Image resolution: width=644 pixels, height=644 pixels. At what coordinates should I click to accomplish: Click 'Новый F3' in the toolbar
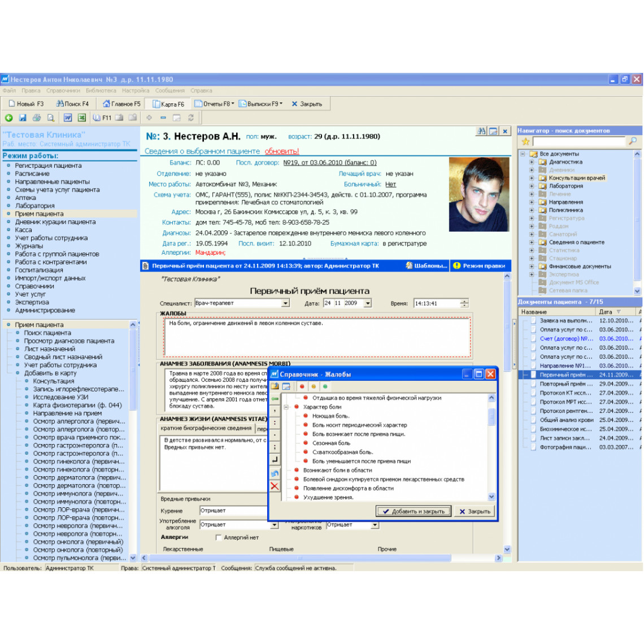click(x=27, y=104)
